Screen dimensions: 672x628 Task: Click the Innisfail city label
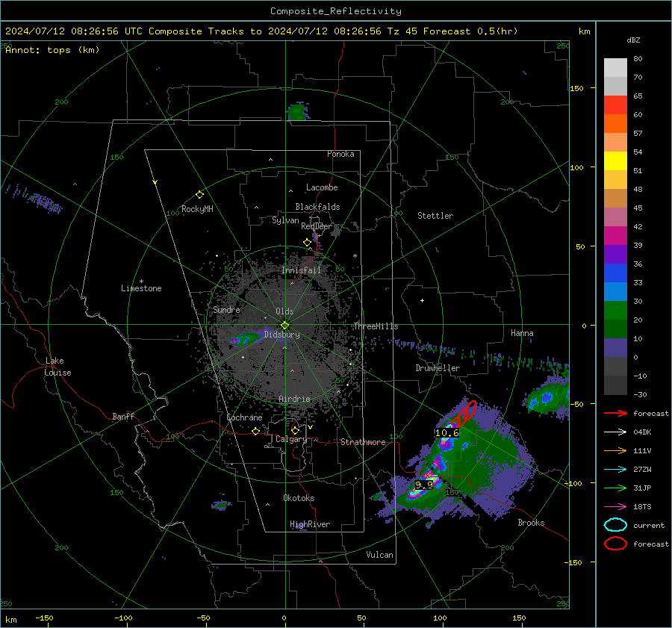[301, 270]
